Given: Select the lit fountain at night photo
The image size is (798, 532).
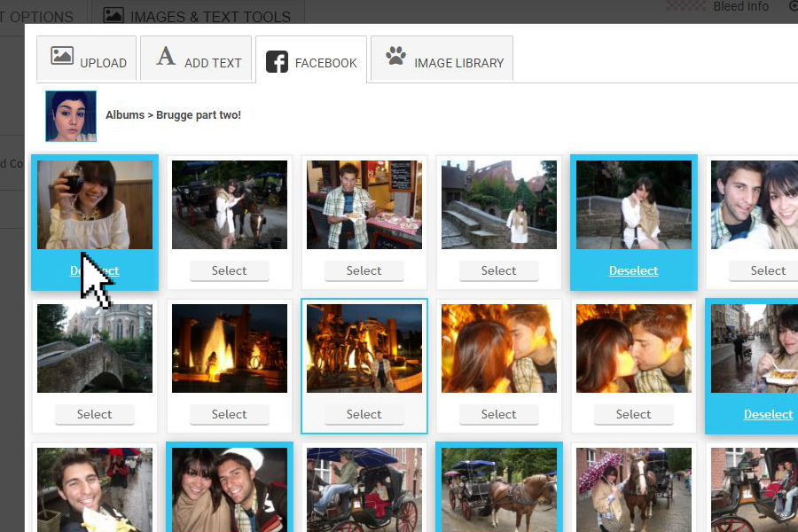Looking at the screenshot, I should click(230, 414).
